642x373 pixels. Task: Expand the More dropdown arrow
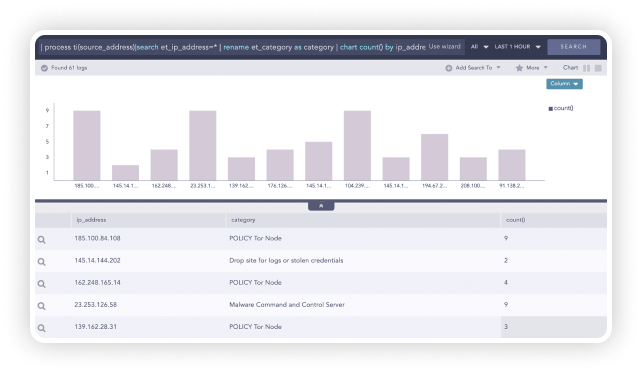(x=545, y=68)
